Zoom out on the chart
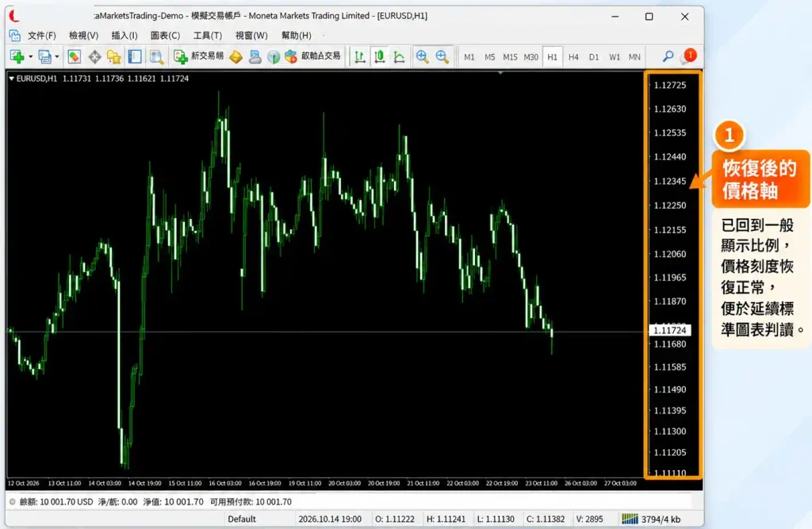 442,56
